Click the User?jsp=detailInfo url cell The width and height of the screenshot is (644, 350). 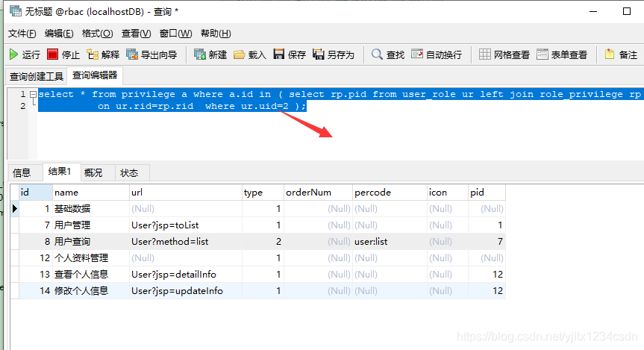click(186, 275)
